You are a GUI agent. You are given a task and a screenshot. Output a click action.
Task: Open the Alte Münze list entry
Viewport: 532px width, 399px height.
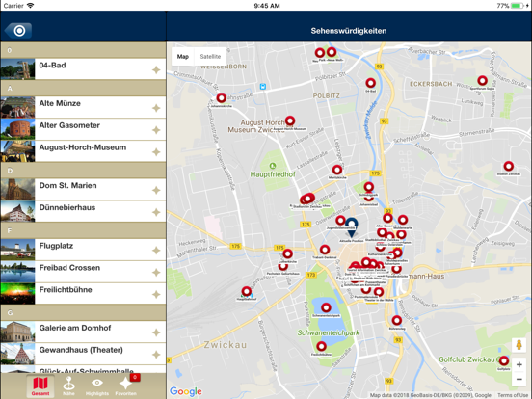tap(83, 107)
